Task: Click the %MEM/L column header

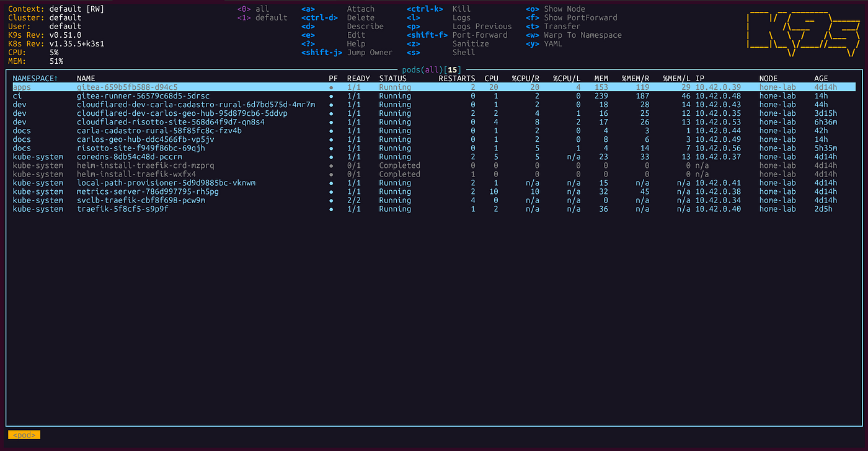Action: [677, 79]
